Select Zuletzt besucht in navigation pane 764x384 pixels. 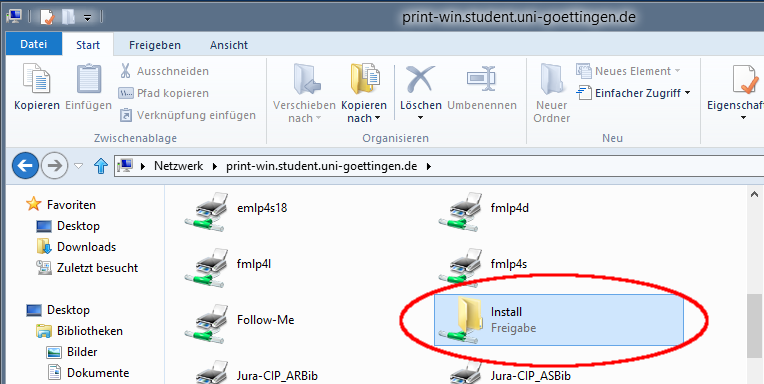(x=97, y=268)
